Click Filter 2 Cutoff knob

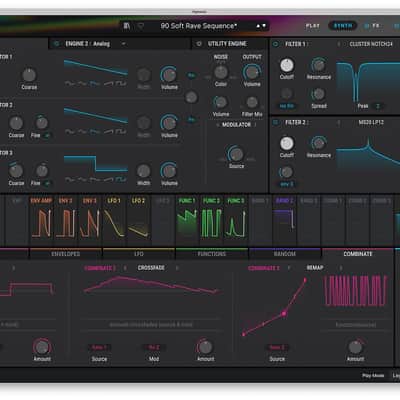click(287, 143)
